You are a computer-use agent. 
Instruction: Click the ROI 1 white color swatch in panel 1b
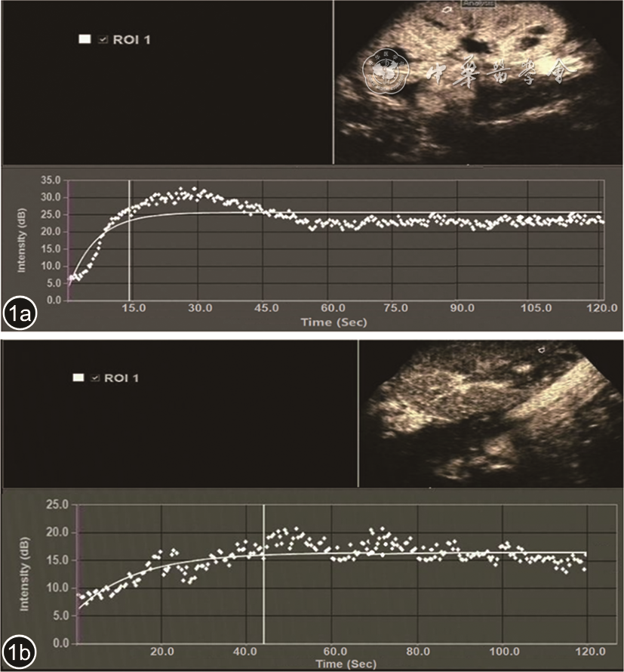pyautogui.click(x=78, y=377)
